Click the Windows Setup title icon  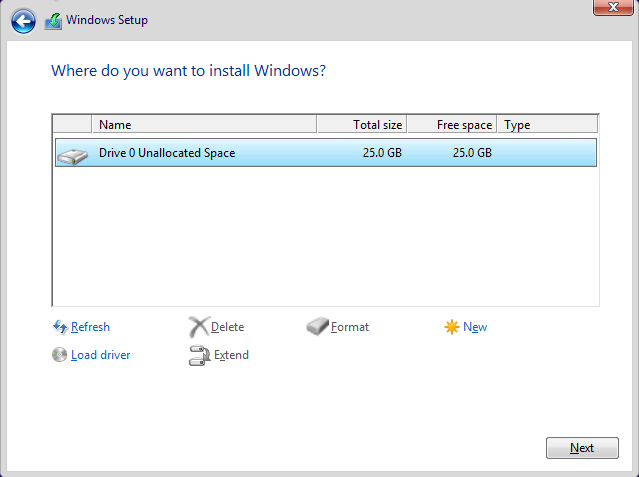coord(53,21)
